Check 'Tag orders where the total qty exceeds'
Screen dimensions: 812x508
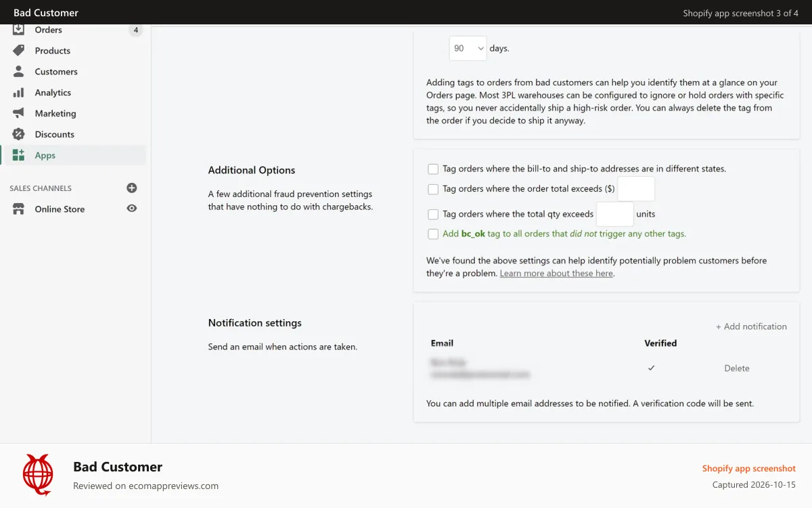pos(433,214)
